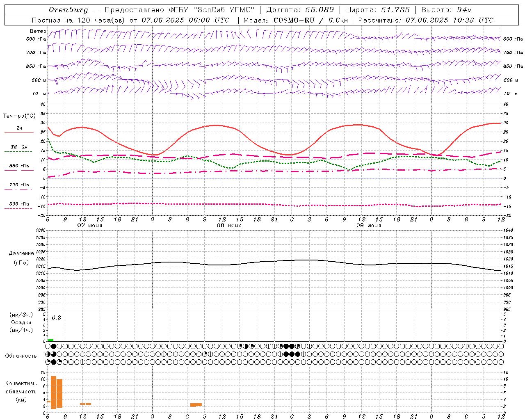
Task: Click the "Рассчитано: 07.06.2025 10:38 UTC" text
Action: pyautogui.click(x=426, y=20)
